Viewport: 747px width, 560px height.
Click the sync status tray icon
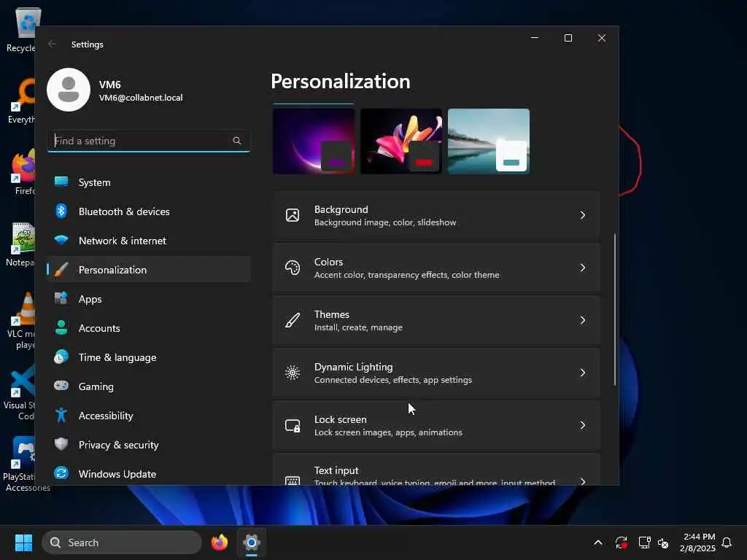pos(622,542)
